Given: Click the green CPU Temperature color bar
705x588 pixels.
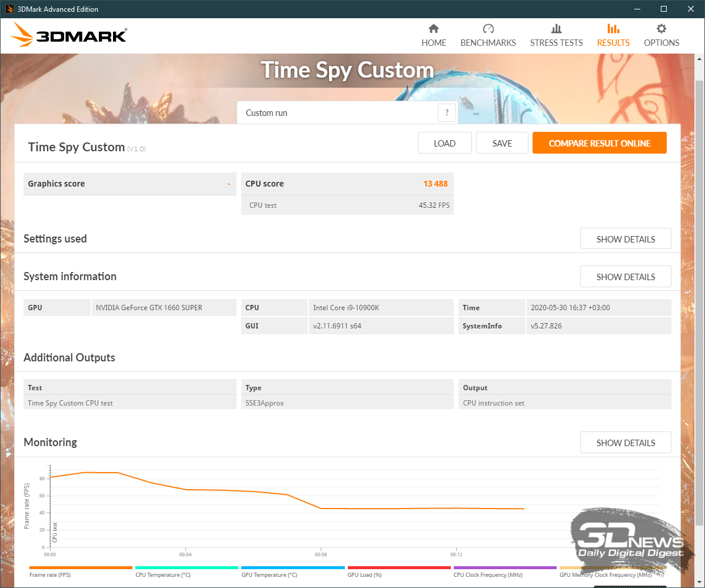Looking at the screenshot, I should (x=187, y=568).
